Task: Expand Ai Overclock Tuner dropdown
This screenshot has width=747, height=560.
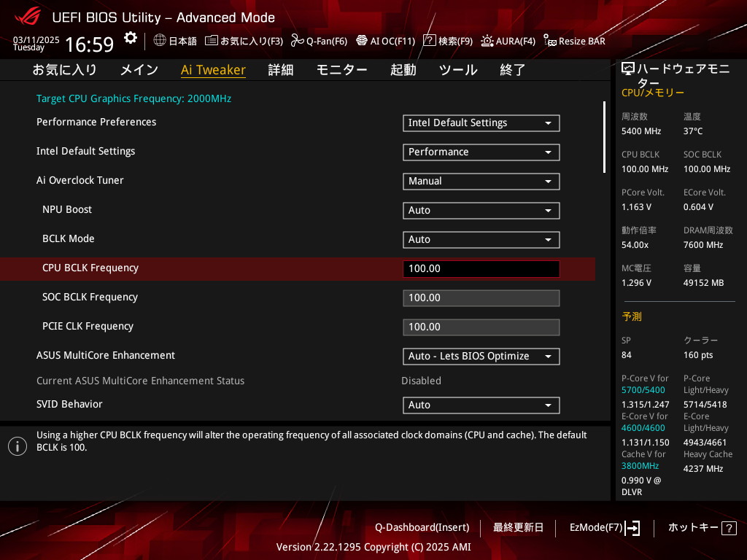Action: coord(481,181)
